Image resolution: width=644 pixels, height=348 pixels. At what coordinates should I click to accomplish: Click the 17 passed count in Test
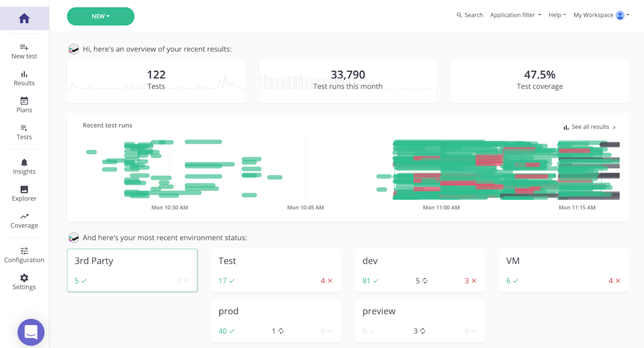(222, 281)
